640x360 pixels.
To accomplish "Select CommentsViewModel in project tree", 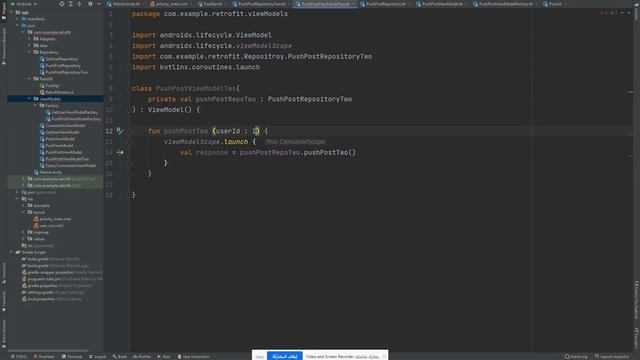I will tap(62, 125).
